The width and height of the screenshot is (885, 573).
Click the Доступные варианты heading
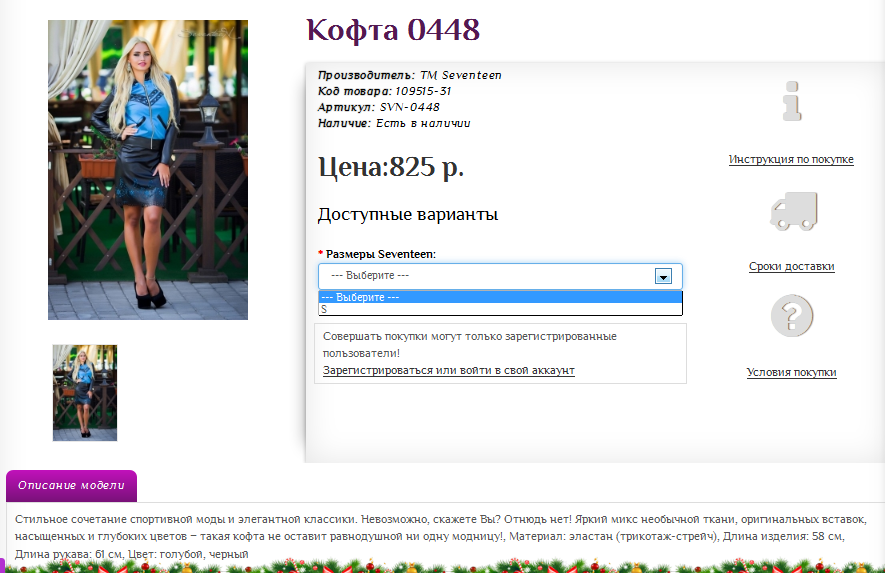pos(408,215)
